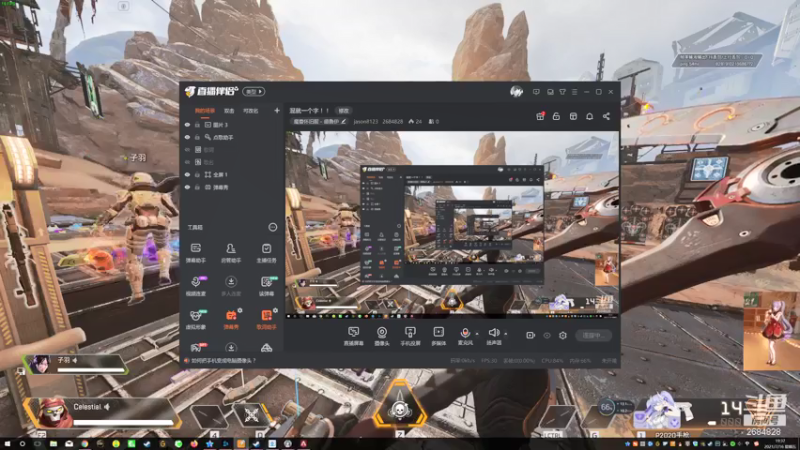The image size is (800, 450).
Task: Click the unlock padlock icon in header
Action: tap(556, 116)
